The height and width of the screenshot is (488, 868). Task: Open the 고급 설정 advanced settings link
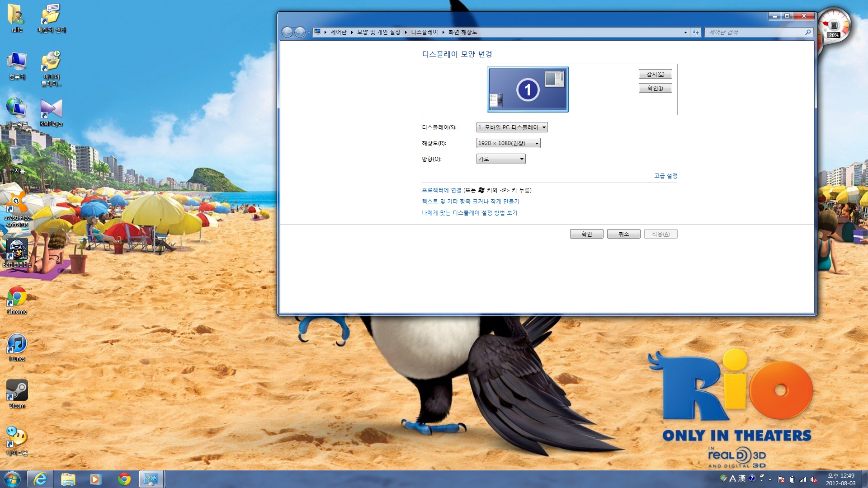point(665,176)
